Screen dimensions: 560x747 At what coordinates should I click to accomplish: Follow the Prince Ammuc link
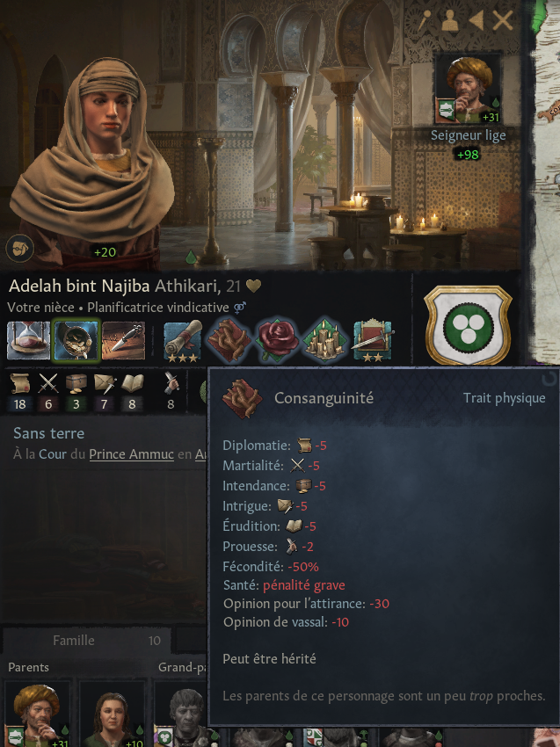pyautogui.click(x=132, y=454)
